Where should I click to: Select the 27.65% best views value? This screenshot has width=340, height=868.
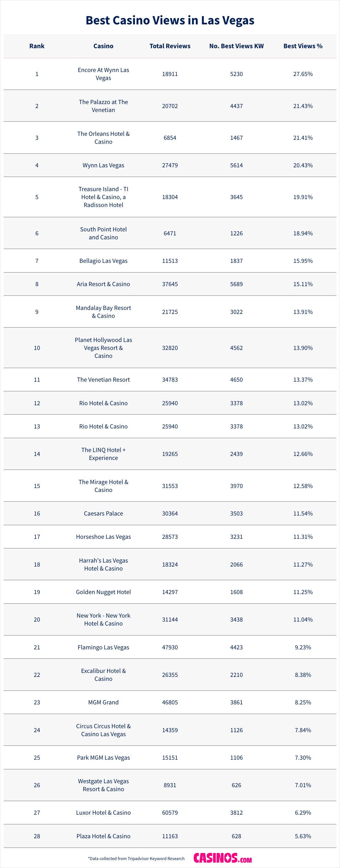coord(303,74)
